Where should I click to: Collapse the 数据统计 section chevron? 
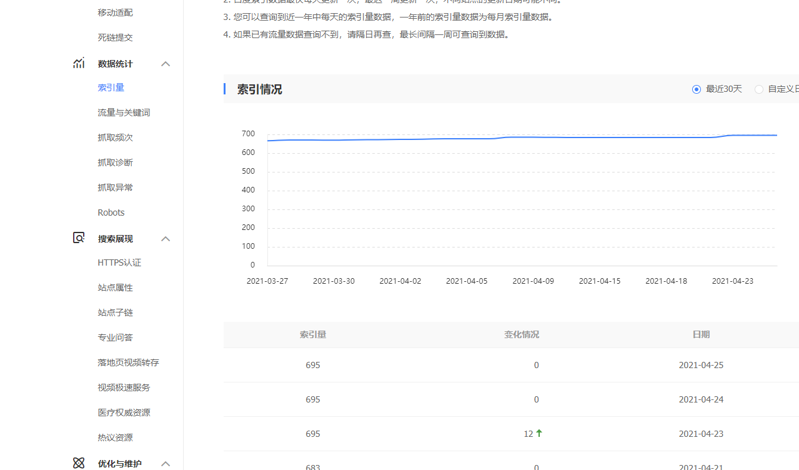click(165, 64)
